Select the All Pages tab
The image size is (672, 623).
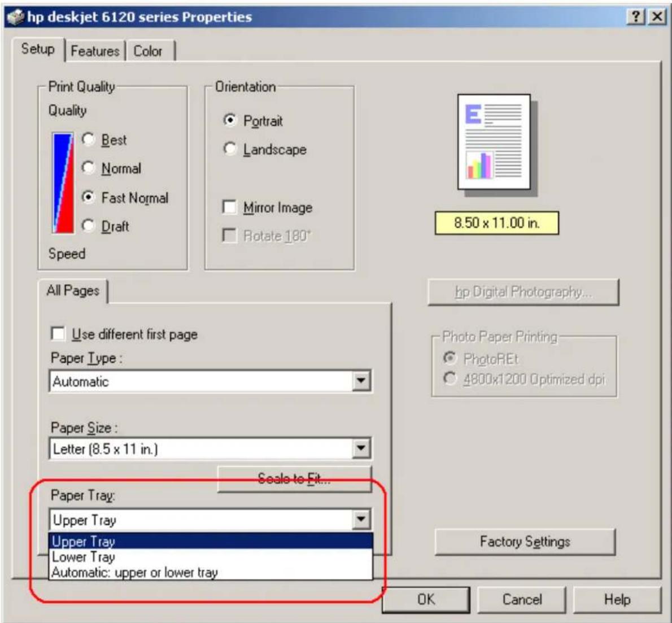click(73, 291)
